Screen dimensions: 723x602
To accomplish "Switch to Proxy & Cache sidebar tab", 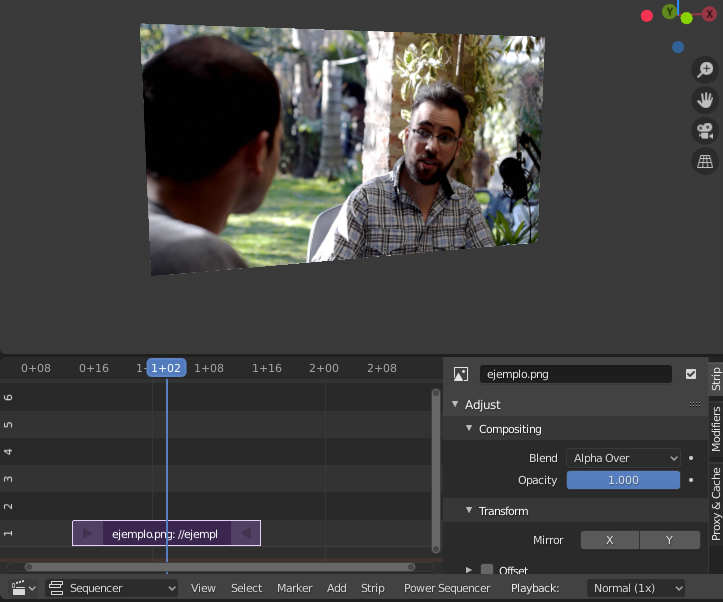I will point(716,504).
